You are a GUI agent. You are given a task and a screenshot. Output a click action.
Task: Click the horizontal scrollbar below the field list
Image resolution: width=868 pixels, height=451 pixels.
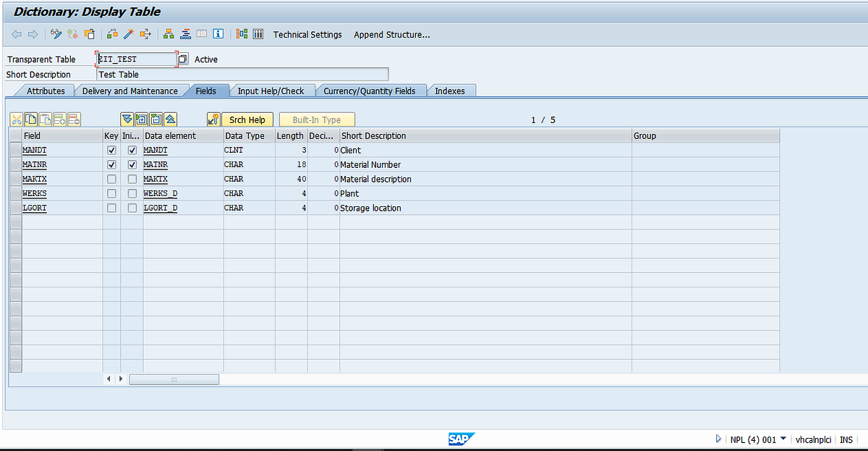[174, 379]
